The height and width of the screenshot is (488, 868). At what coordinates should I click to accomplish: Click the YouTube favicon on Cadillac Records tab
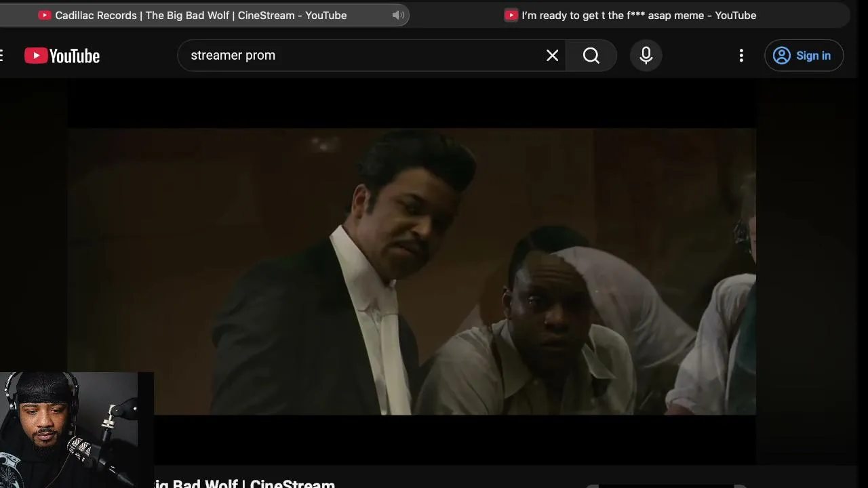click(45, 15)
